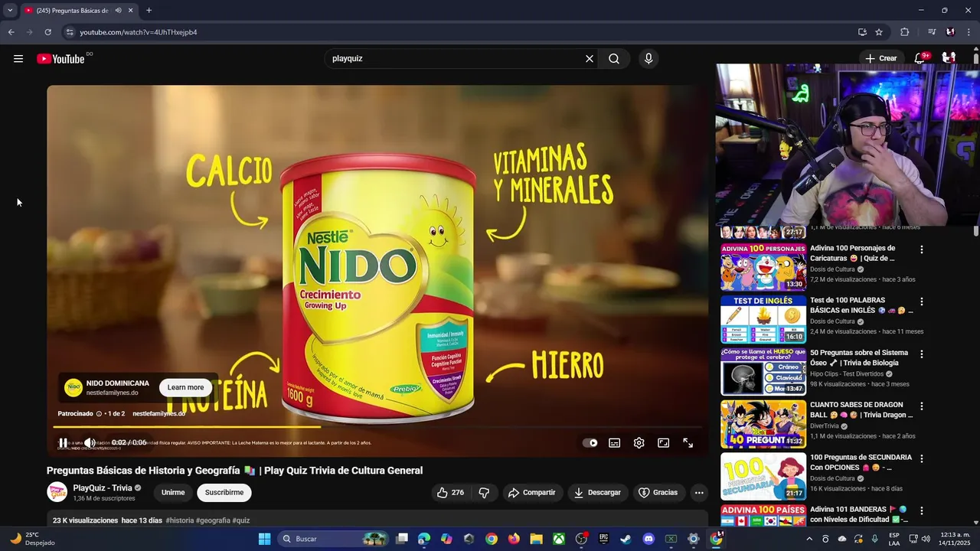Screen dimensions: 980x551
Task: Open options for 100 Preguntas de SECUNDARIA
Action: click(x=922, y=458)
